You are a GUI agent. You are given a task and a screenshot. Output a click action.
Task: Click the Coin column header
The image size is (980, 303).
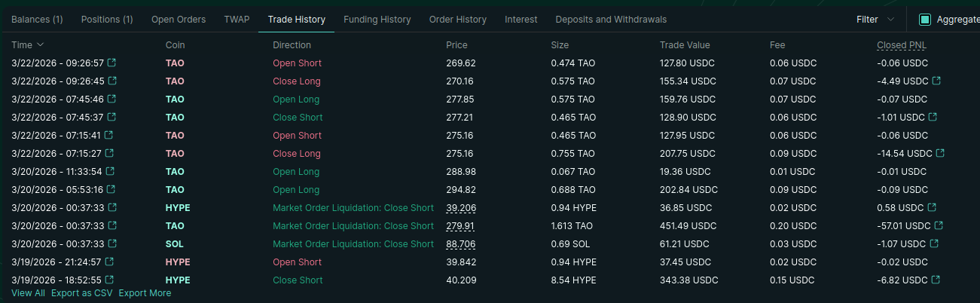(175, 45)
